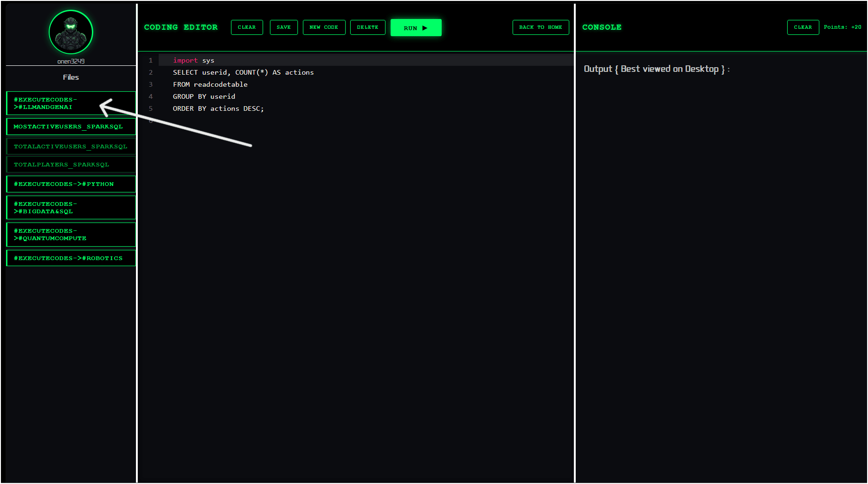Image resolution: width=868 pixels, height=484 pixels.
Task: Go BACK TO HOME
Action: coord(540,27)
